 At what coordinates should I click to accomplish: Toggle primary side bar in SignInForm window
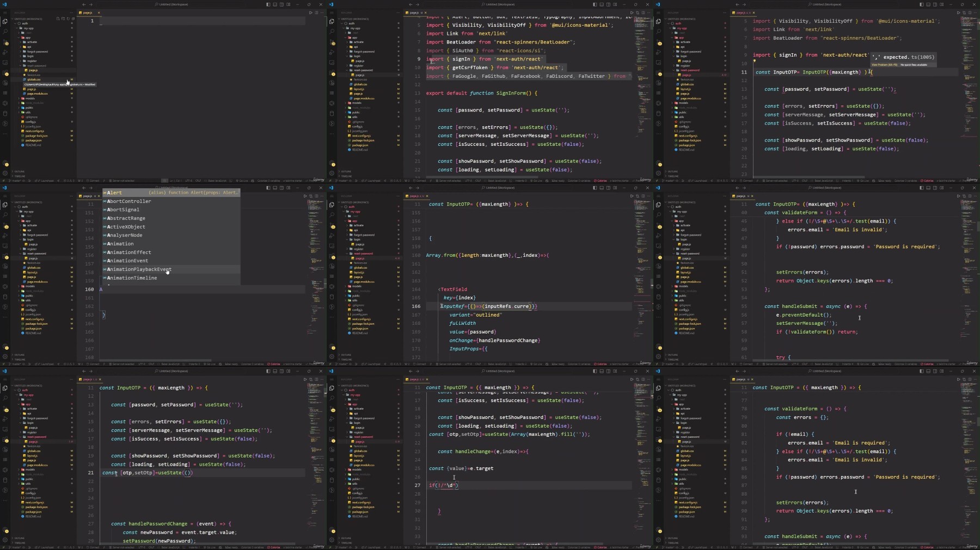[595, 4]
